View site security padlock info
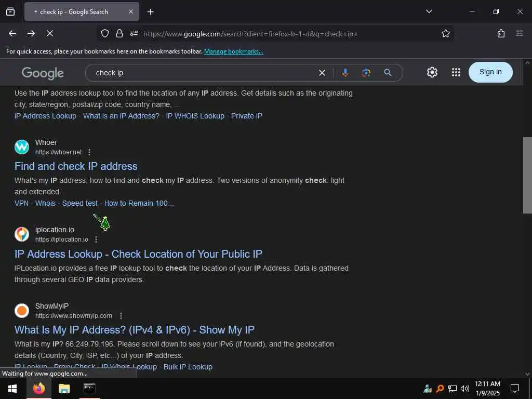The image size is (532, 399). coord(119,34)
